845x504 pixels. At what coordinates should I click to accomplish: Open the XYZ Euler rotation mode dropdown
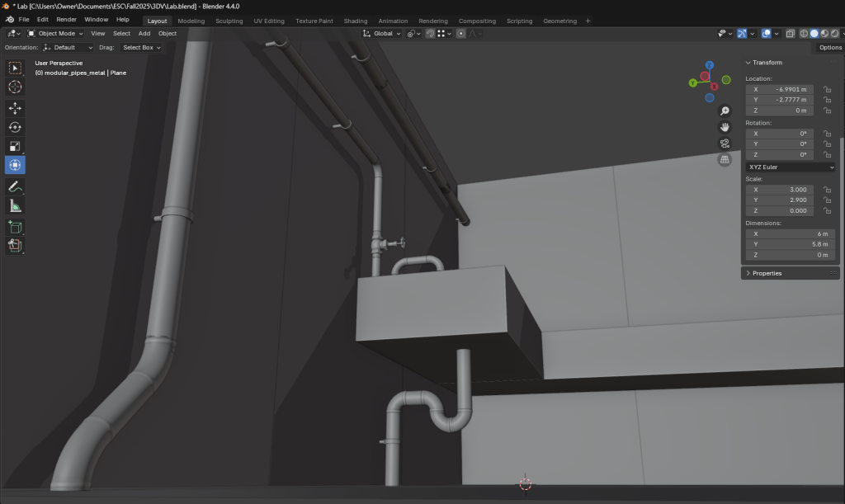coord(790,167)
